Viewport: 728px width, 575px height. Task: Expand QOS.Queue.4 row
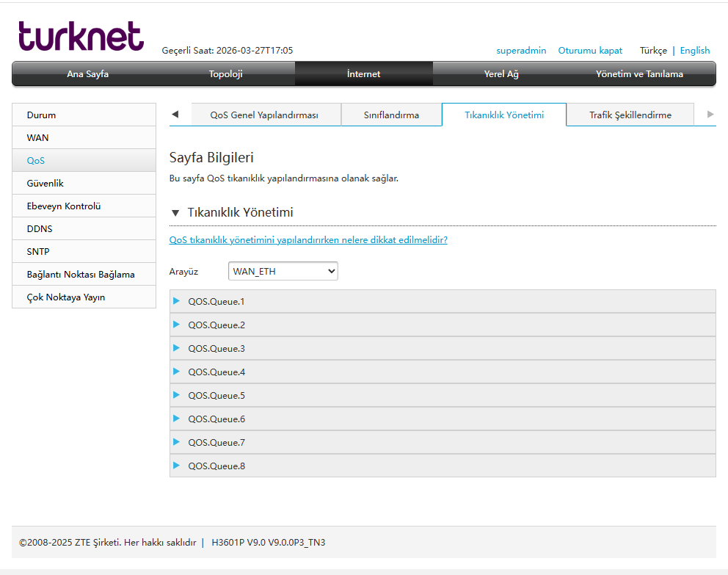pyautogui.click(x=443, y=372)
